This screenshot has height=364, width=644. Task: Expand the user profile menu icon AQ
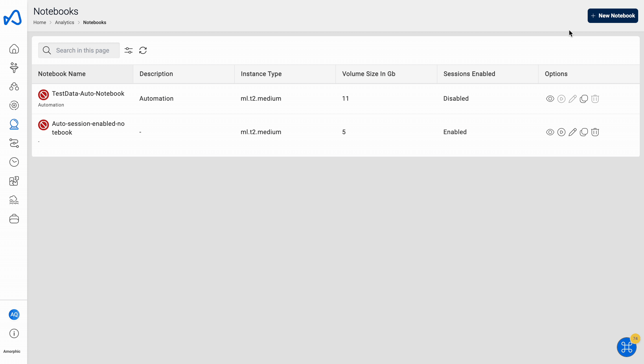coord(14,314)
